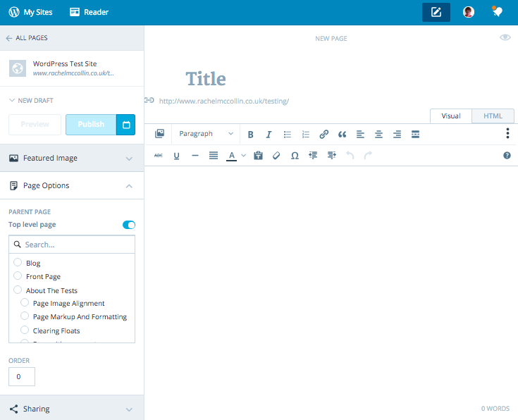Clear formatting with eraser icon
Image resolution: width=518 pixels, height=420 pixels.
tap(276, 155)
